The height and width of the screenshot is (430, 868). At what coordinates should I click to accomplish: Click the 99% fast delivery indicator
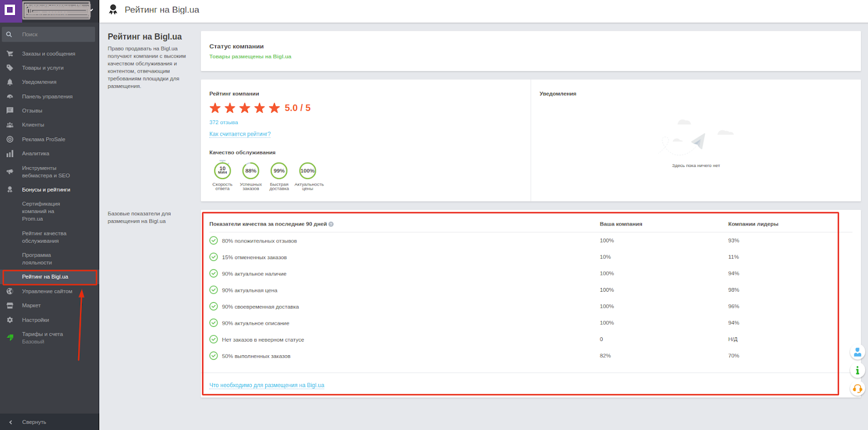point(279,171)
